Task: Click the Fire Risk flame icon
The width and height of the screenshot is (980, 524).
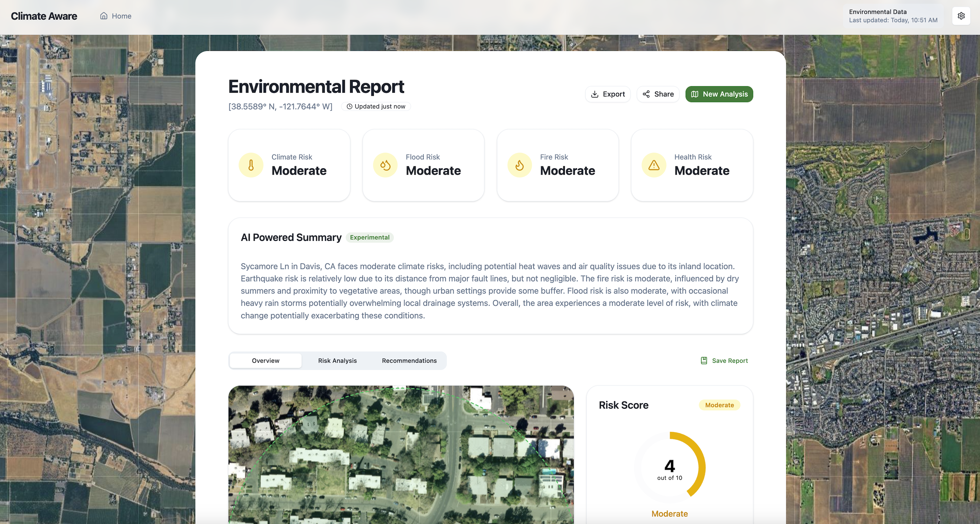Action: pos(519,165)
